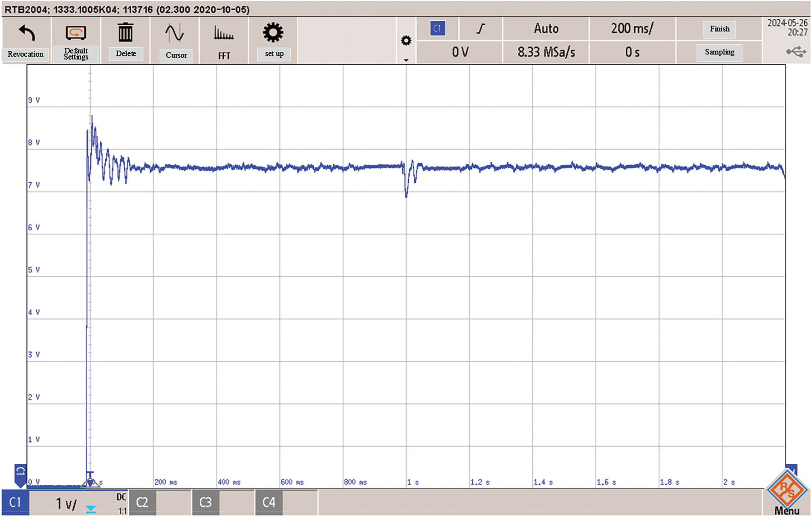Click the Delete trash can icon
The width and height of the screenshot is (812, 517).
(x=125, y=33)
